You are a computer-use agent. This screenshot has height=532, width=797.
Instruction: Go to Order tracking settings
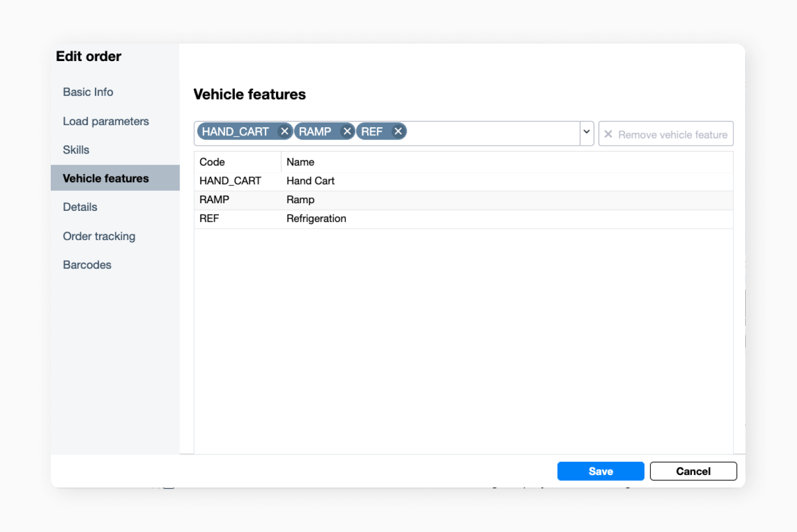(99, 237)
